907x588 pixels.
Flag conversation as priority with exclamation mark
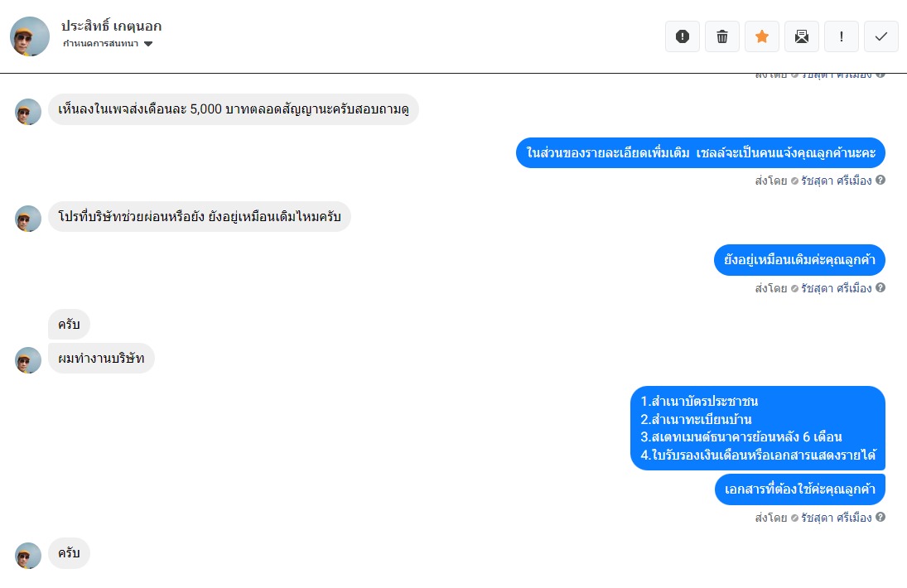click(841, 36)
